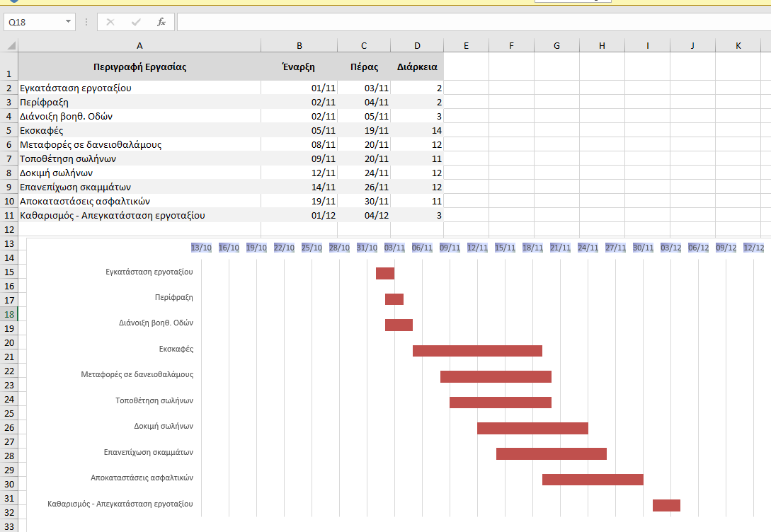Select cell 'Επανεπίχωση σκαμμάτων' in column A
771x532 pixels.
(x=139, y=187)
